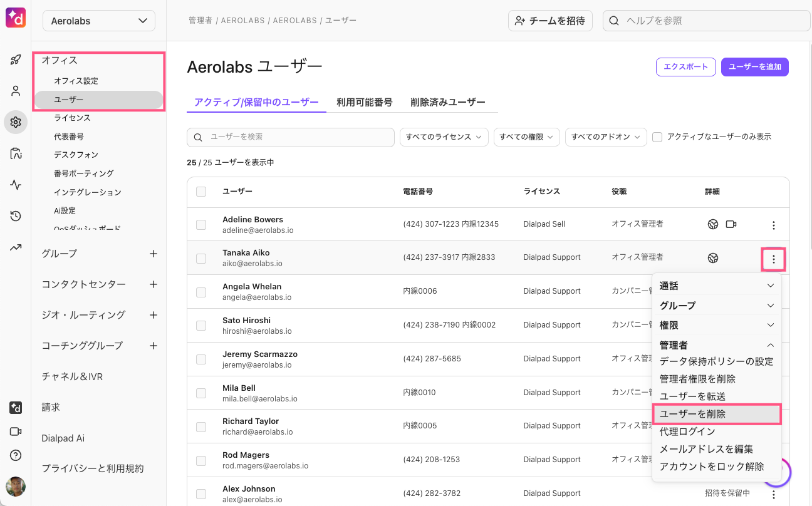The width and height of the screenshot is (812, 506).
Task: Switch to the 利用可能番号 tab
Action: coord(365,102)
